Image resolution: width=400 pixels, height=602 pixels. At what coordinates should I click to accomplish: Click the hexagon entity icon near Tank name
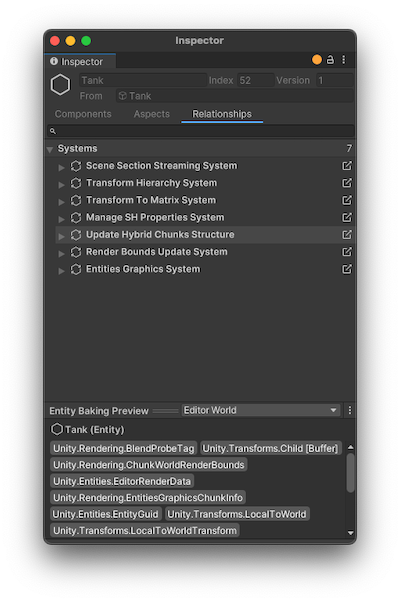(61, 84)
